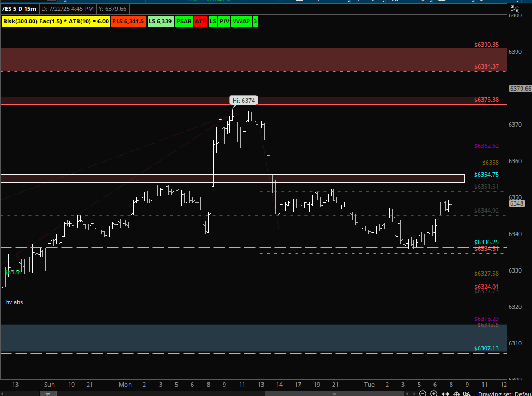Click the zoom in magnifier icon
The width and height of the screenshot is (532, 396).
(433, 394)
